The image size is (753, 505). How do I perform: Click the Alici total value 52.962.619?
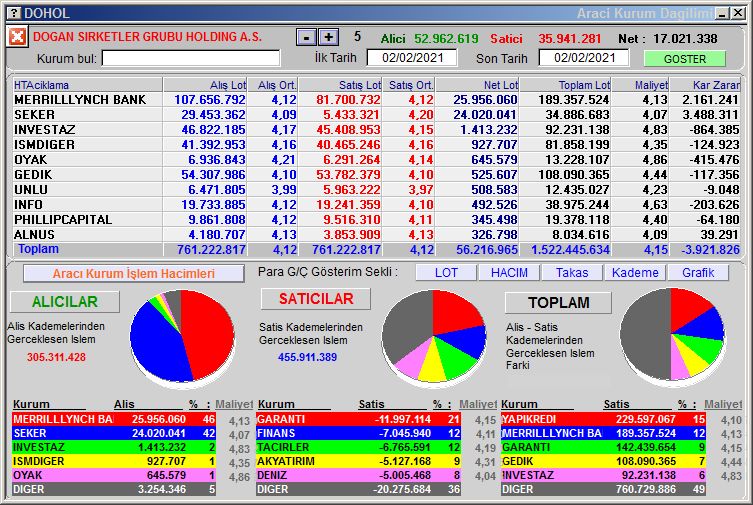(446, 38)
